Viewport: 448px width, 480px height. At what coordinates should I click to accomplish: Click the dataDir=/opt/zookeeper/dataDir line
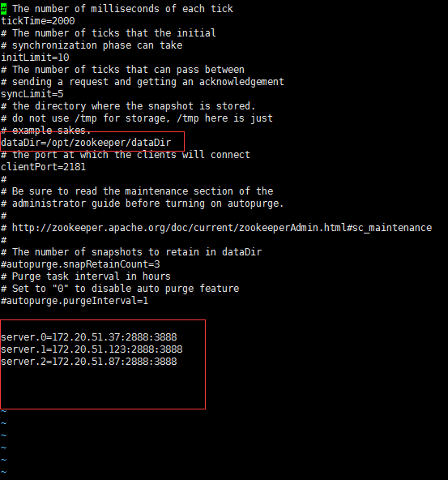(86, 143)
